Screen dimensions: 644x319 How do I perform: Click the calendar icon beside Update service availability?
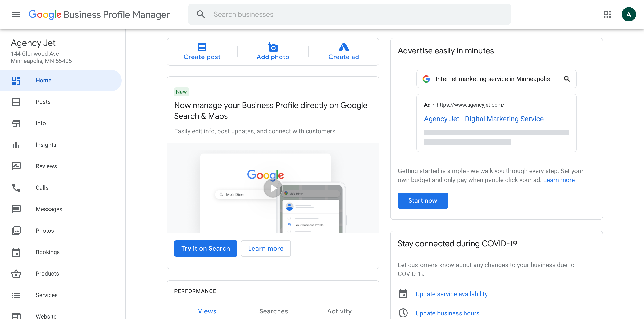[x=403, y=294]
